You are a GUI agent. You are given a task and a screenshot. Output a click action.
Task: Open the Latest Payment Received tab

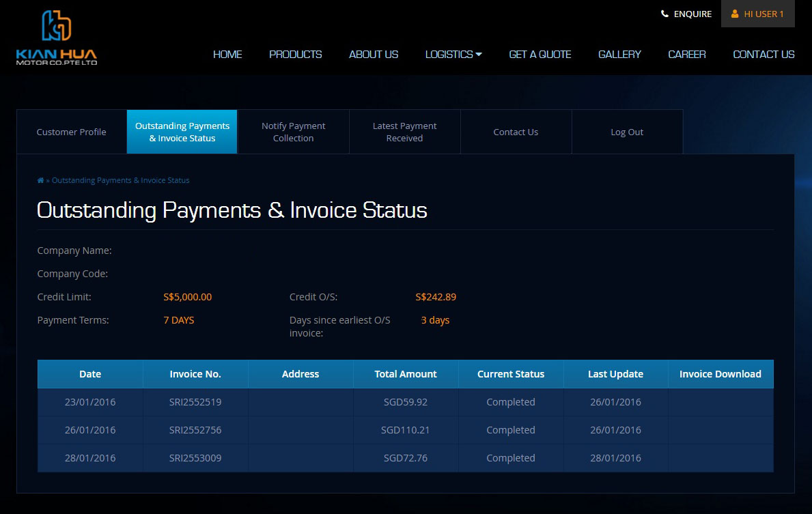tap(404, 132)
